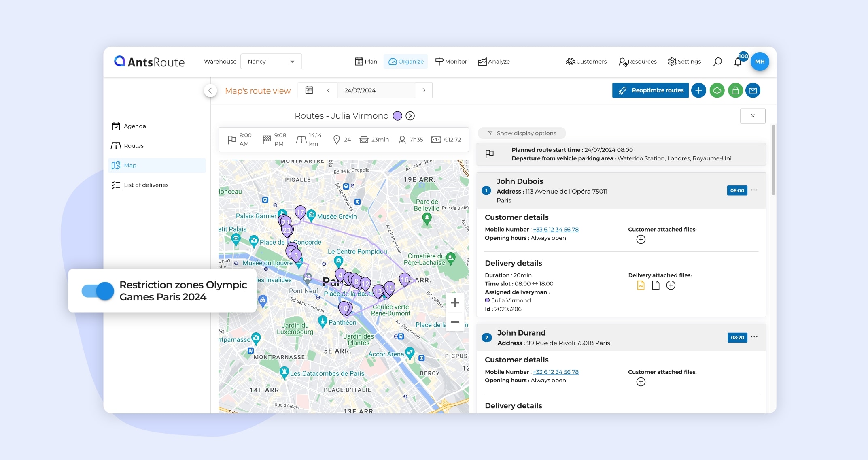The width and height of the screenshot is (868, 460).
Task: Open the Monitor menu tab
Action: point(451,62)
